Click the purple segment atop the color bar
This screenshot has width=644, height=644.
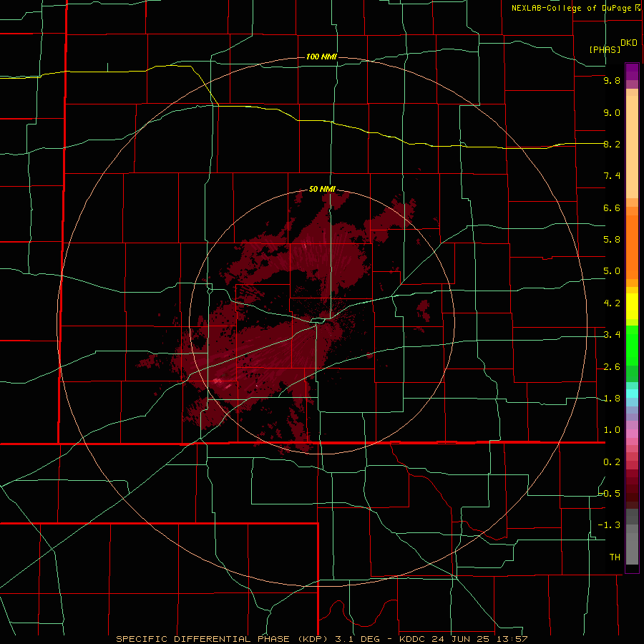pos(632,72)
